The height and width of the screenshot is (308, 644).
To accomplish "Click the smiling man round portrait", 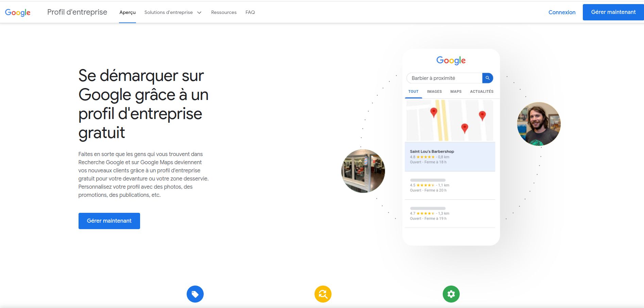I will 539,124.
